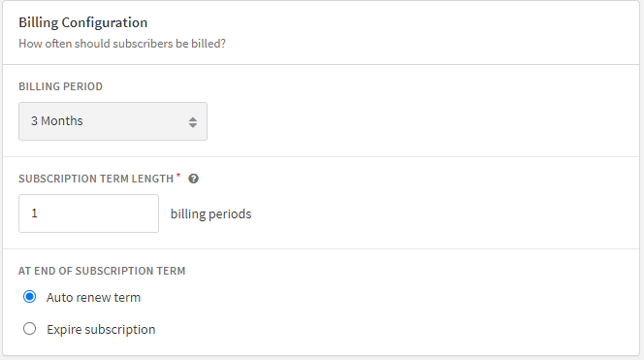Image resolution: width=644 pixels, height=360 pixels.
Task: Click the "billing periods" unit text
Action: click(210, 214)
